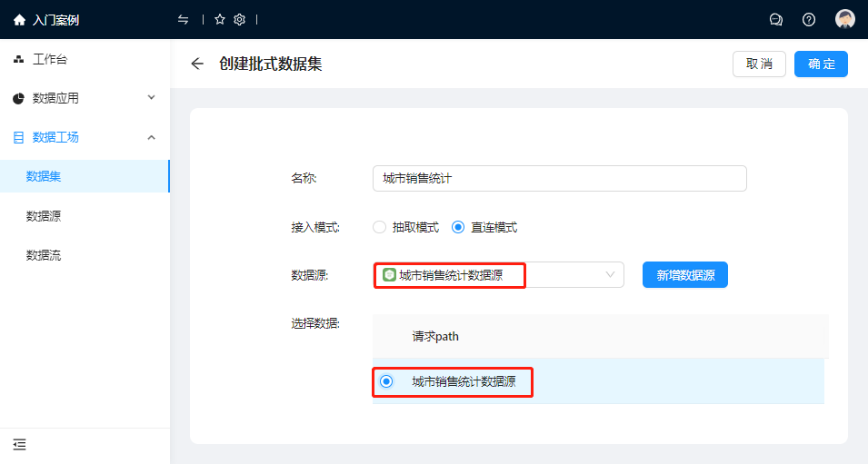Click the help question mark icon
Screen dimensions: 868x464
coord(809,20)
